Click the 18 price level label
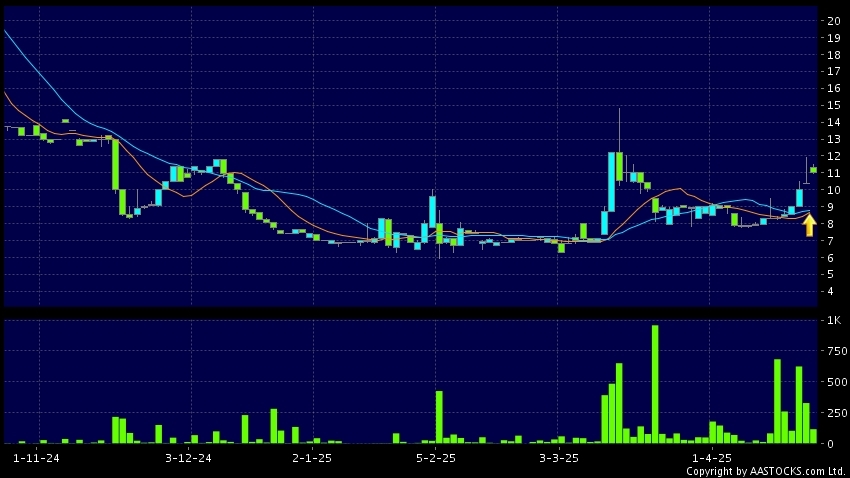Viewport: 850px width, 478px height. click(x=834, y=55)
